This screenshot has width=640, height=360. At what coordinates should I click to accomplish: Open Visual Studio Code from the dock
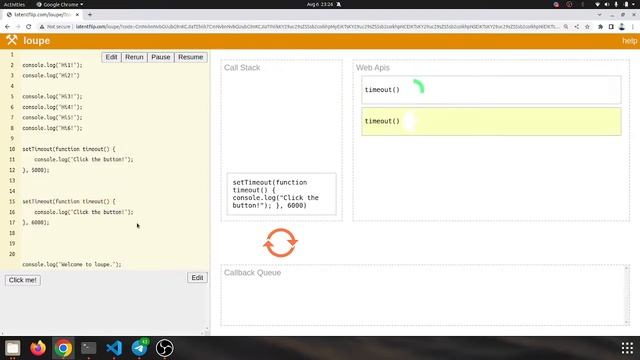click(x=114, y=348)
